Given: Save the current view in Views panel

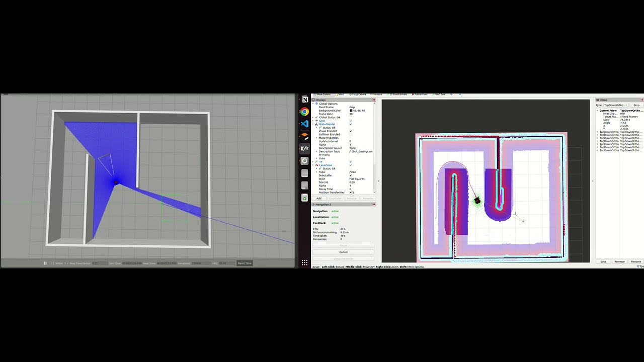Looking at the screenshot, I should point(603,261).
